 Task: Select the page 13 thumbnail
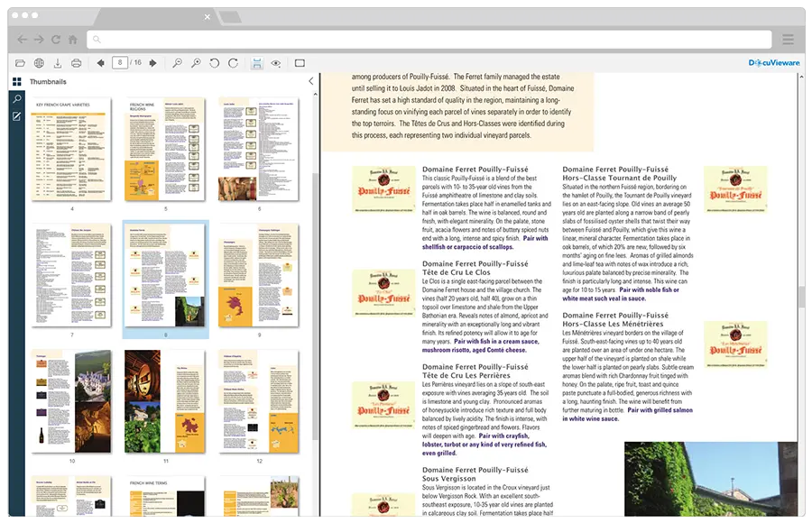(71, 496)
